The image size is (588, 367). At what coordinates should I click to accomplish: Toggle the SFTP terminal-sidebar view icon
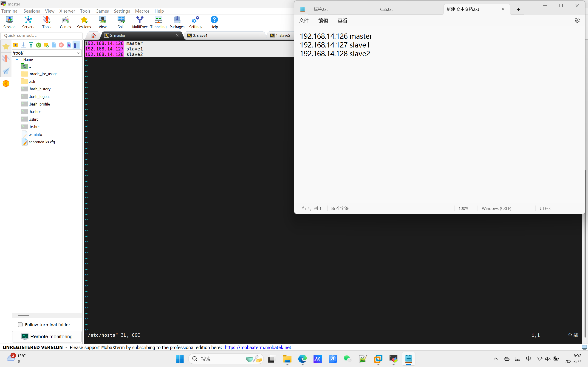click(x=76, y=45)
